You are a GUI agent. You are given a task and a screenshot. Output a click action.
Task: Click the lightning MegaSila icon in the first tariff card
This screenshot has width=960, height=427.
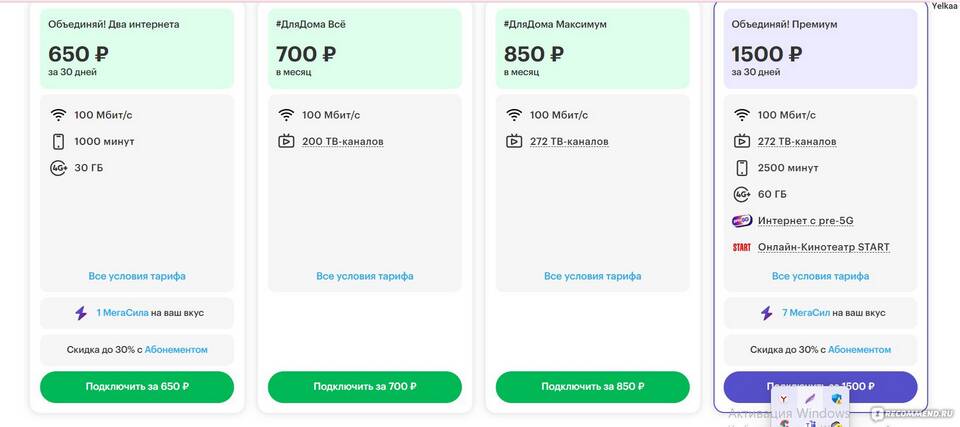point(81,313)
